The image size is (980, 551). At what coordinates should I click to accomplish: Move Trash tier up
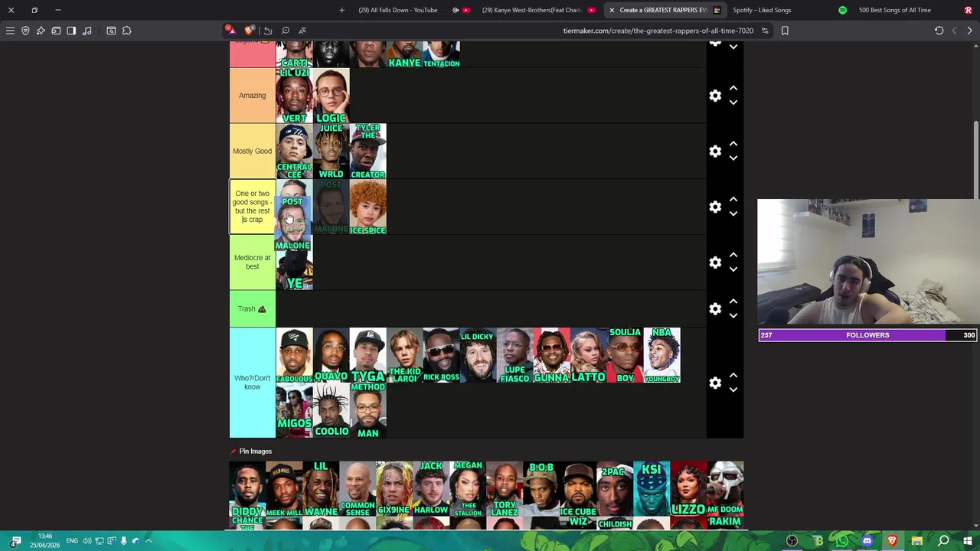733,302
